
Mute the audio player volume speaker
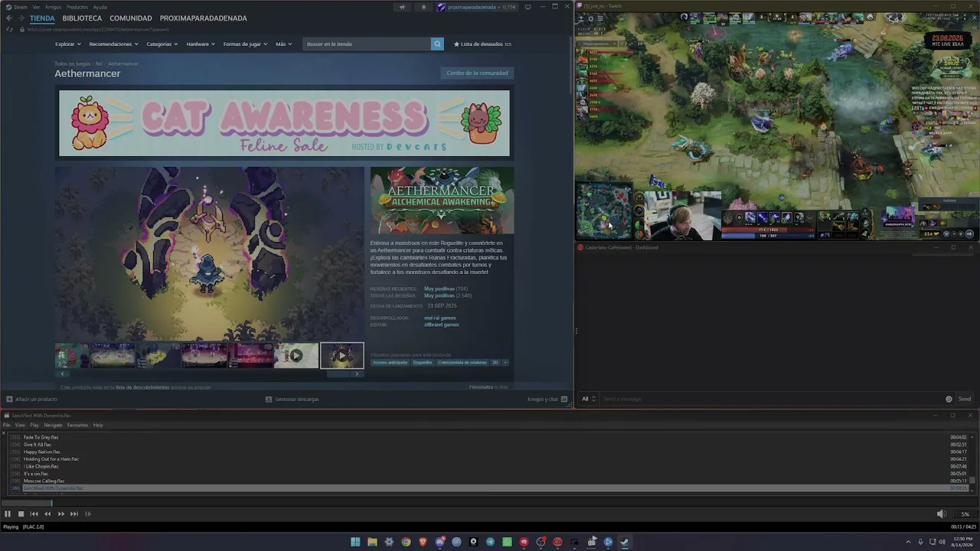coord(942,514)
